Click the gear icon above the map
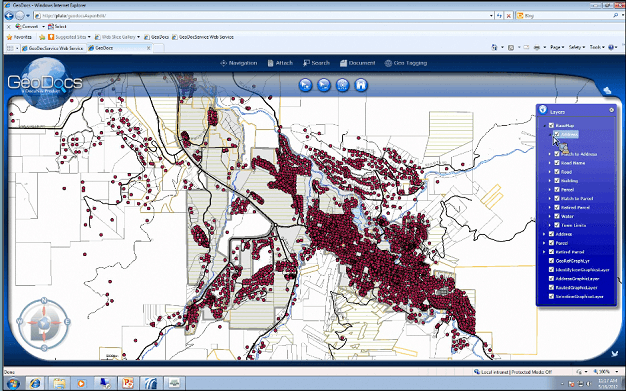The image size is (626, 391). click(x=342, y=85)
